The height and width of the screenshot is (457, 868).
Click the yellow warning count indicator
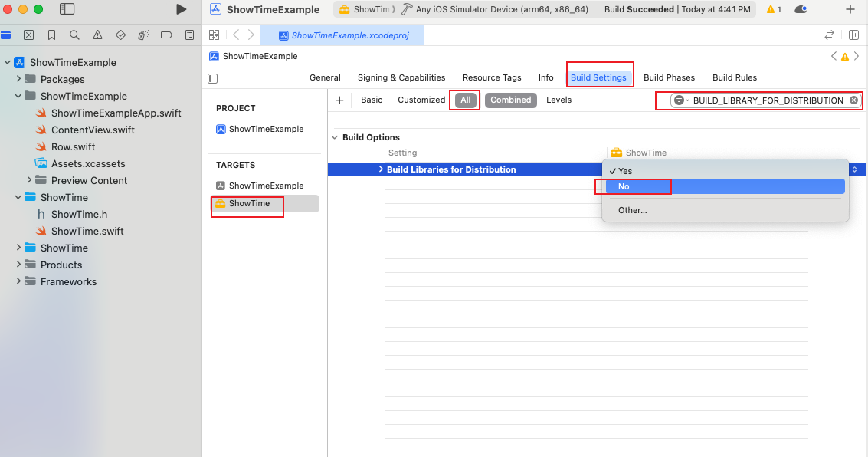click(774, 9)
